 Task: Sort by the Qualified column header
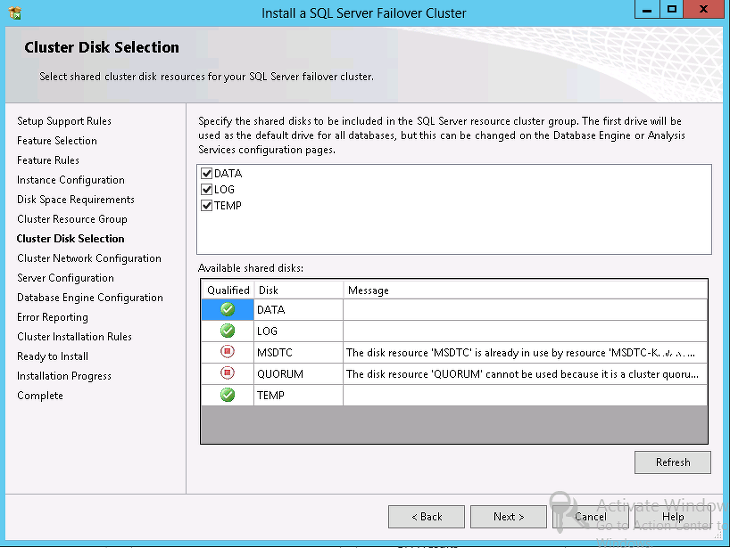228,290
